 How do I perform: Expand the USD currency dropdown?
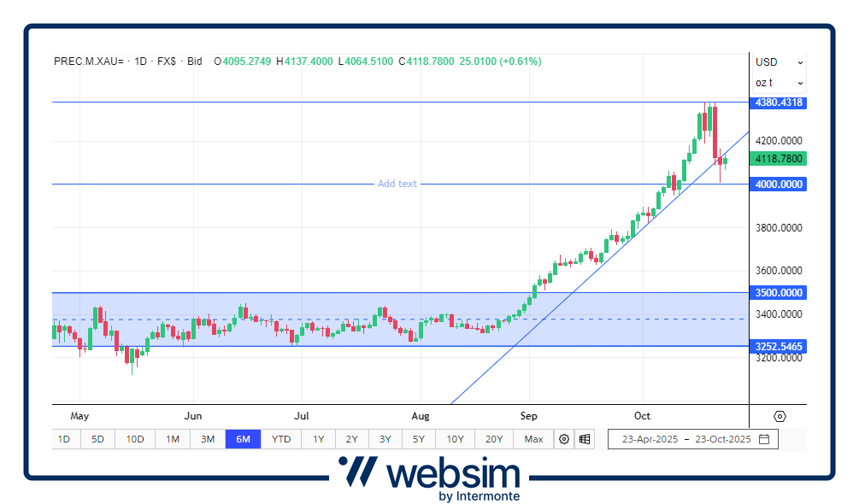coord(779,62)
